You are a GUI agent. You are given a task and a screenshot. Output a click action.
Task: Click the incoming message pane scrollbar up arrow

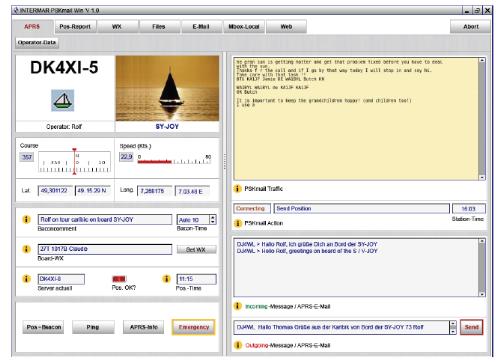pos(482,241)
